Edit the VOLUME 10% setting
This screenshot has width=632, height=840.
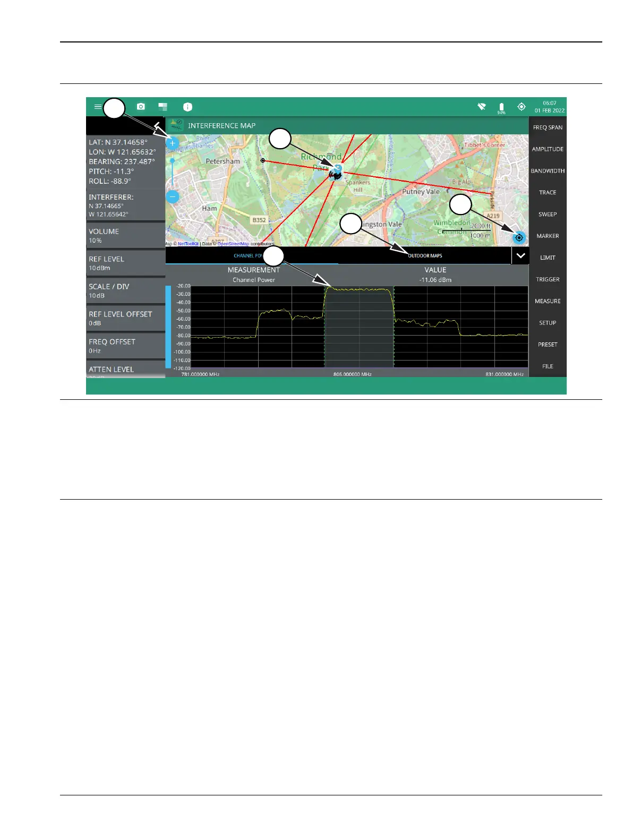point(126,235)
